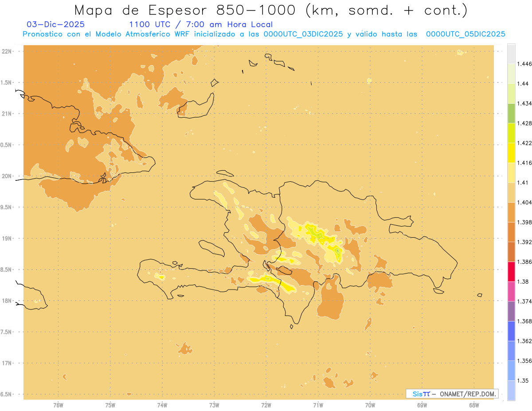Click the colorbar value "1.368"
Image resolution: width=532 pixels, height=411 pixels.
tap(525, 321)
